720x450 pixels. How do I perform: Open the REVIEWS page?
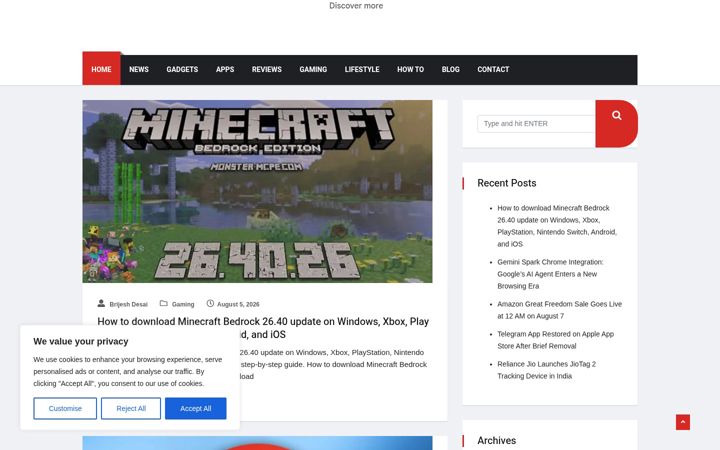[267, 69]
